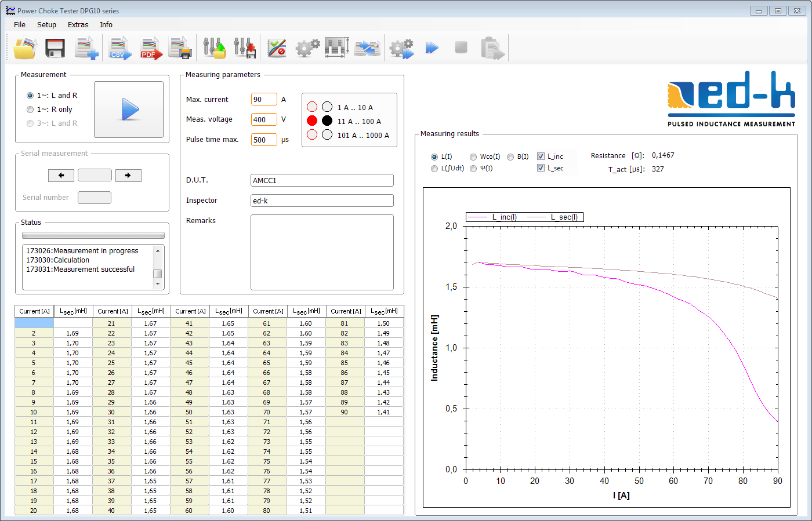Click the floppy disk save icon
Image resolution: width=812 pixels, height=521 pixels.
click(55, 48)
